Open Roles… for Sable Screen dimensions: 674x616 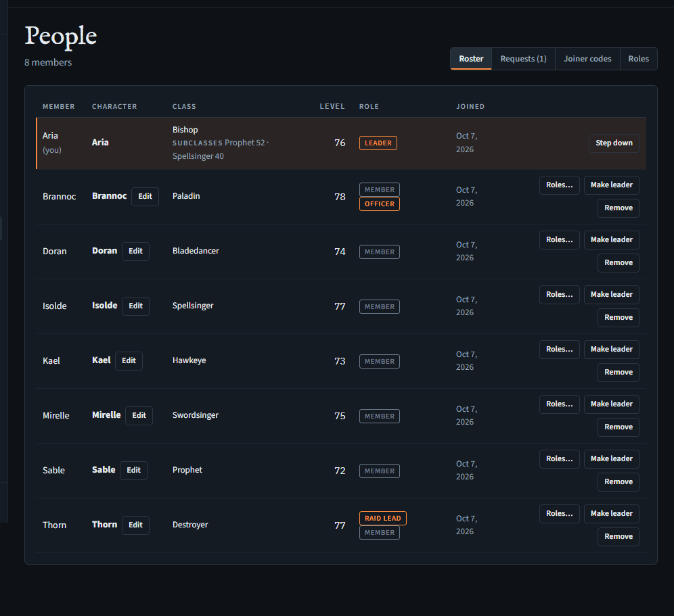pos(559,458)
